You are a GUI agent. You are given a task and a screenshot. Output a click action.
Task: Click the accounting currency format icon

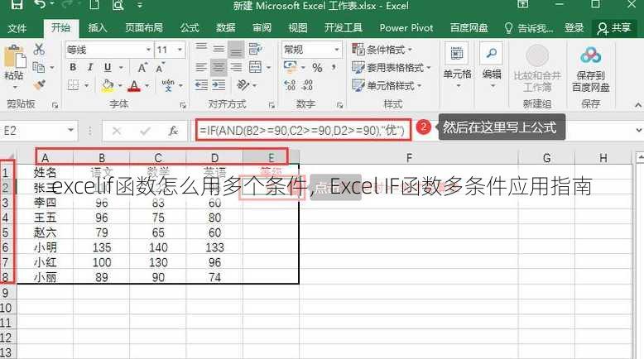291,67
